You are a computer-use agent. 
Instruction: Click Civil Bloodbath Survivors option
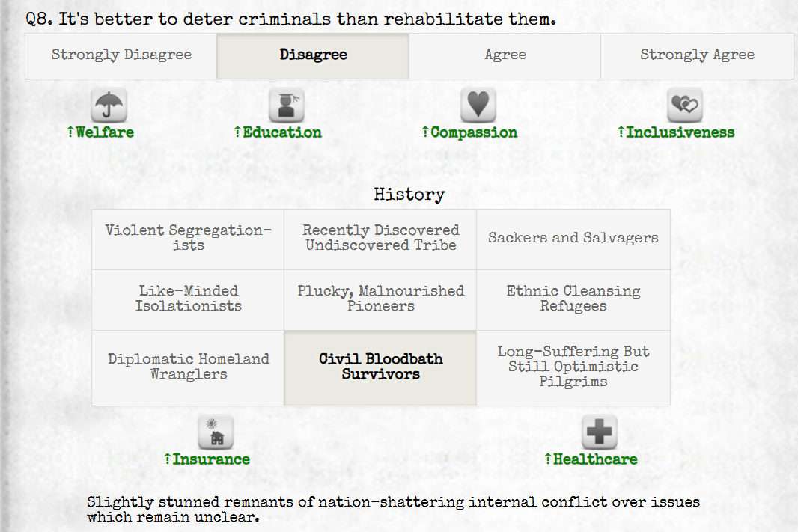(380, 367)
